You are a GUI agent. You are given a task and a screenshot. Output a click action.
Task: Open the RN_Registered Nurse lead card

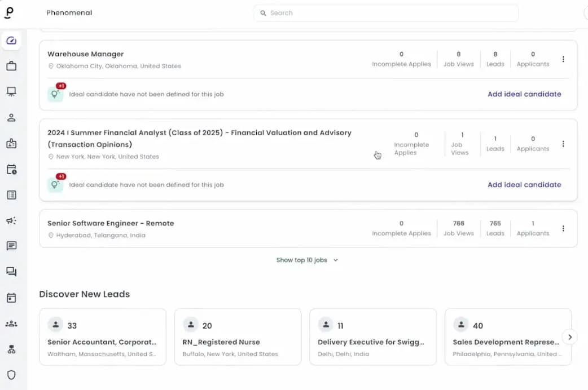pyautogui.click(x=238, y=337)
